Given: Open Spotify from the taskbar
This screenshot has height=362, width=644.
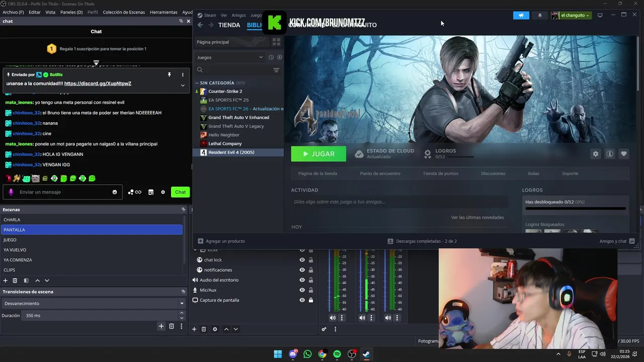Looking at the screenshot, I should click(337, 354).
